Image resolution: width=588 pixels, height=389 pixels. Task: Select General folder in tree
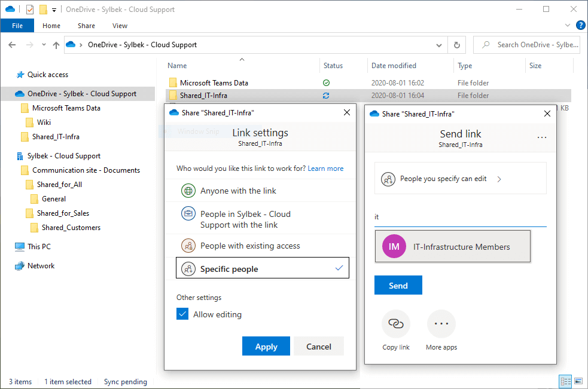[54, 199]
